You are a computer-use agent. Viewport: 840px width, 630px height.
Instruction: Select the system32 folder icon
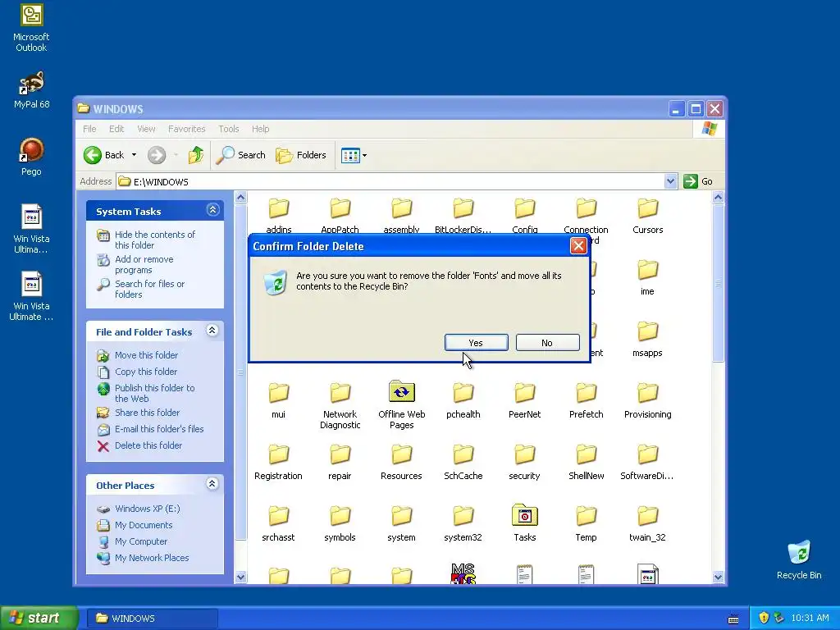click(x=463, y=517)
